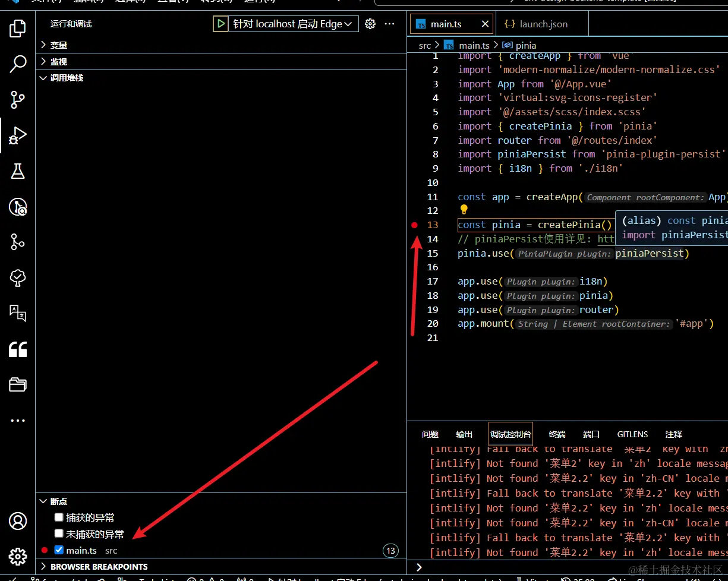The width and height of the screenshot is (728, 581).
Task: Click the src breadcrumb segment
Action: point(425,45)
